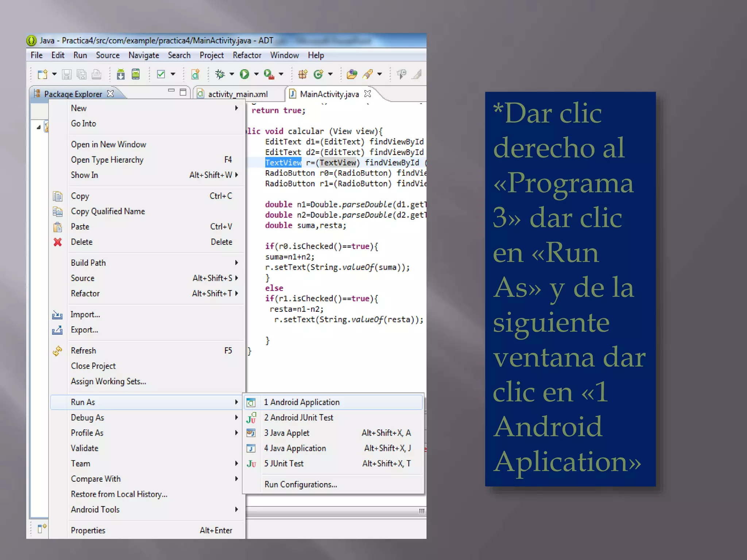Click the Android JUnit Test icon
Image resolution: width=747 pixels, height=560 pixels.
[x=251, y=418]
